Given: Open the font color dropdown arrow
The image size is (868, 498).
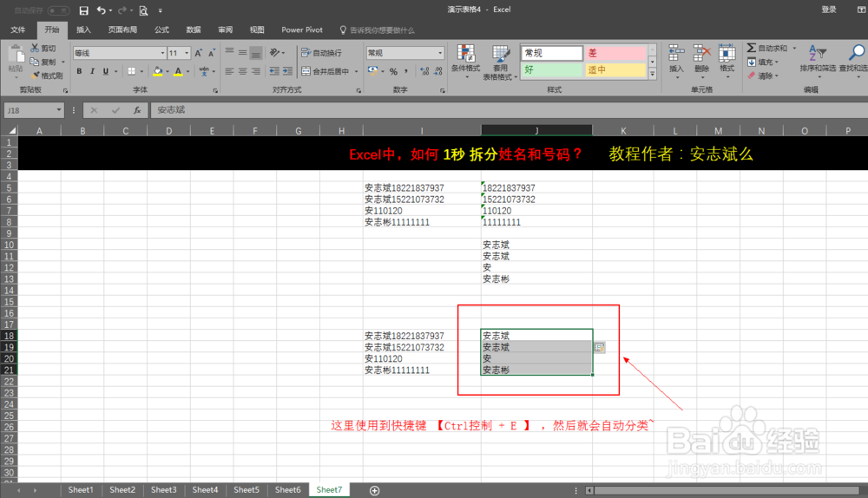Looking at the screenshot, I should [x=187, y=71].
